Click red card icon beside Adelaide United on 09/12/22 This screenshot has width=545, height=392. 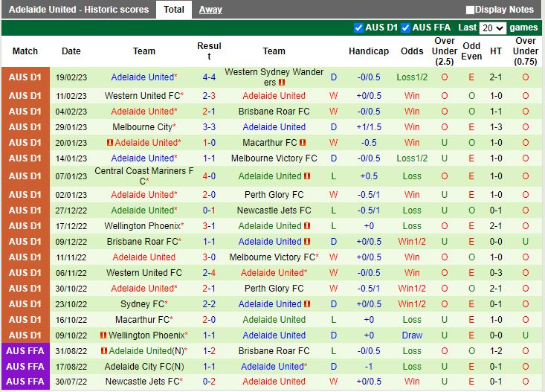point(307,242)
